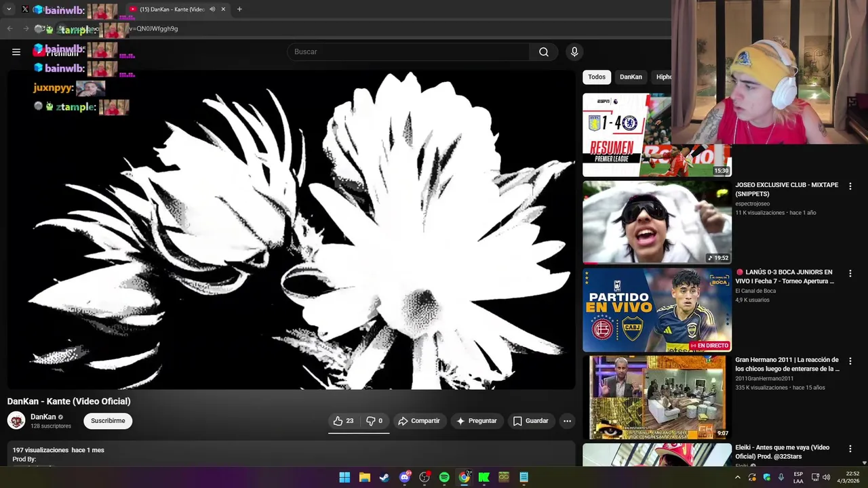Expand the video description box
This screenshot has height=488, width=868.
[292, 454]
